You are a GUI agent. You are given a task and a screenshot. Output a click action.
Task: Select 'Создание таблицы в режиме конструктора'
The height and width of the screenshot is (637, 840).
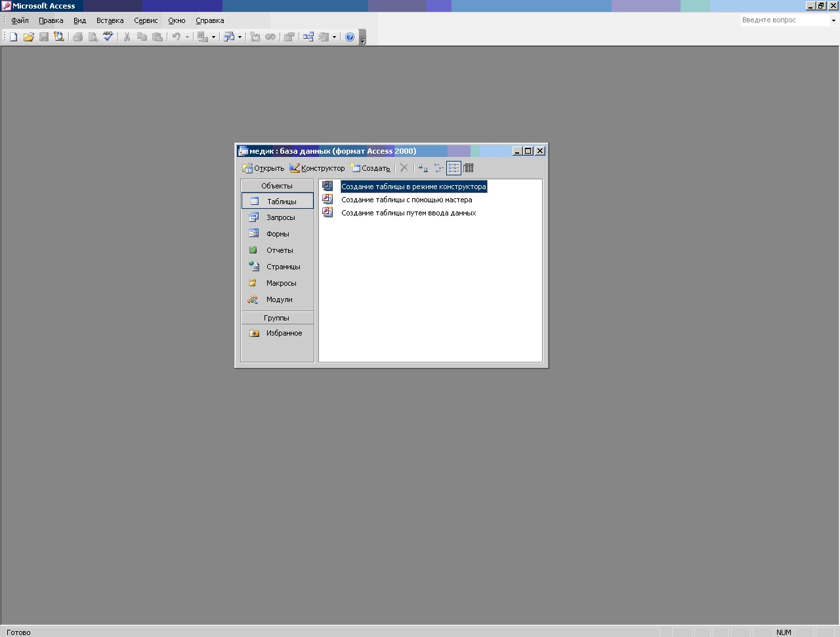413,187
